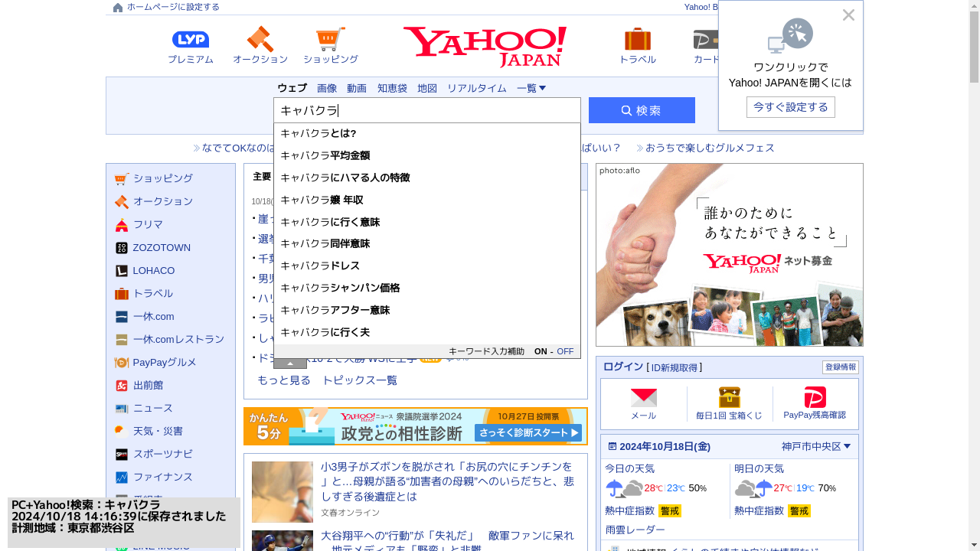The height and width of the screenshot is (551, 980).
Task: Click the home icon beside ホームページに設定する
Action: 118,8
